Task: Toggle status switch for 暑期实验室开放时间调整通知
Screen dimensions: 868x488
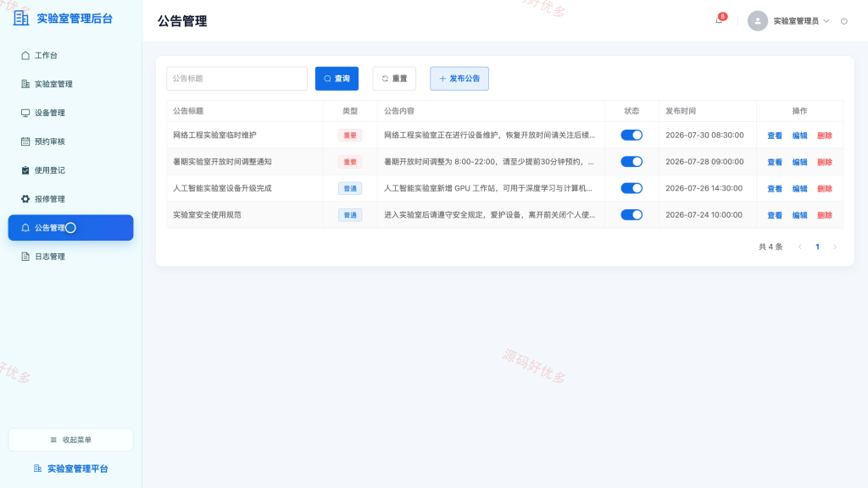Action: [x=632, y=162]
